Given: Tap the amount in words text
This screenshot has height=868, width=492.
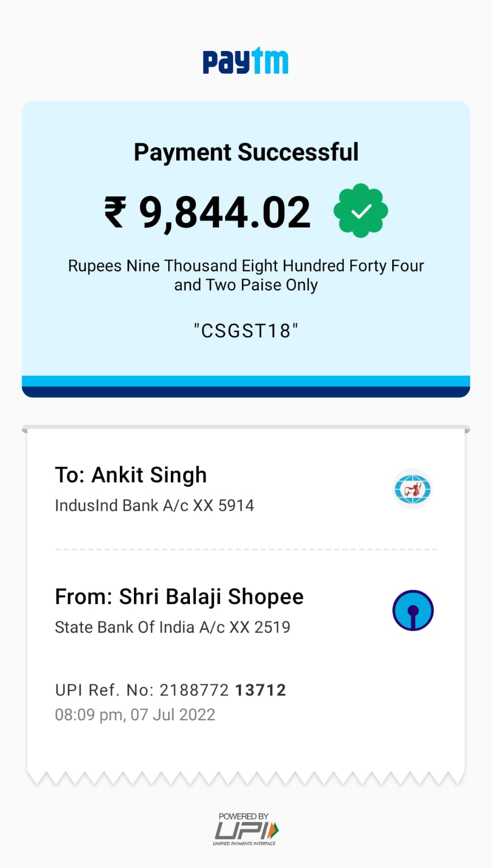Looking at the screenshot, I should [x=246, y=275].
